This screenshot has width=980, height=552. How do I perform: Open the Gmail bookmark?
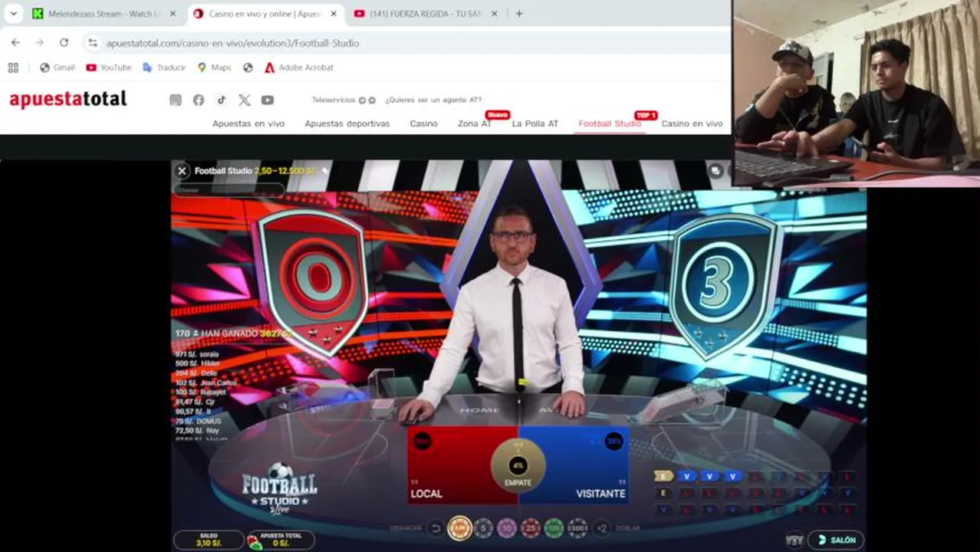58,67
